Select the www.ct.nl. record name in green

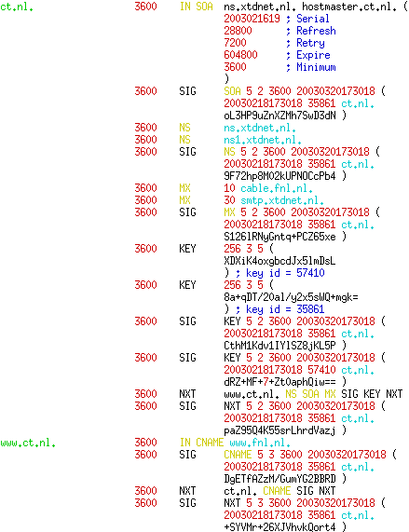tap(28, 443)
